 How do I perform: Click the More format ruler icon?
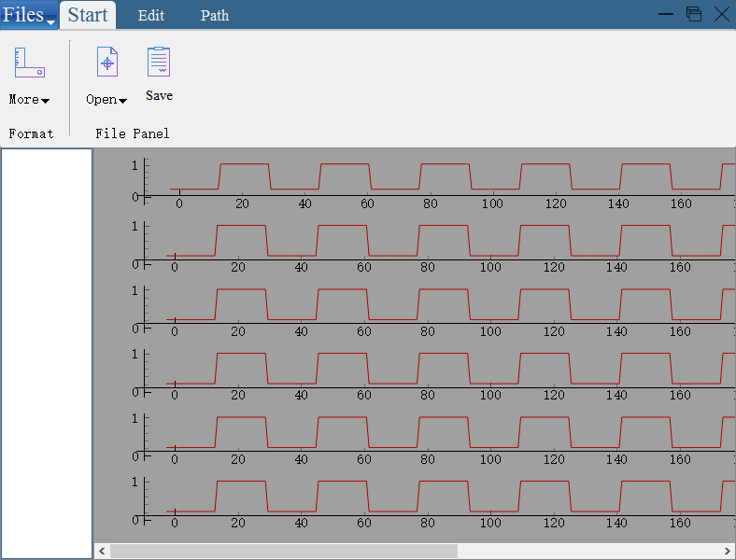30,63
